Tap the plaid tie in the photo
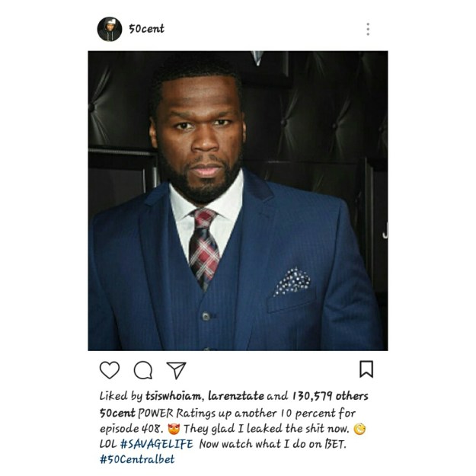 pos(204,248)
